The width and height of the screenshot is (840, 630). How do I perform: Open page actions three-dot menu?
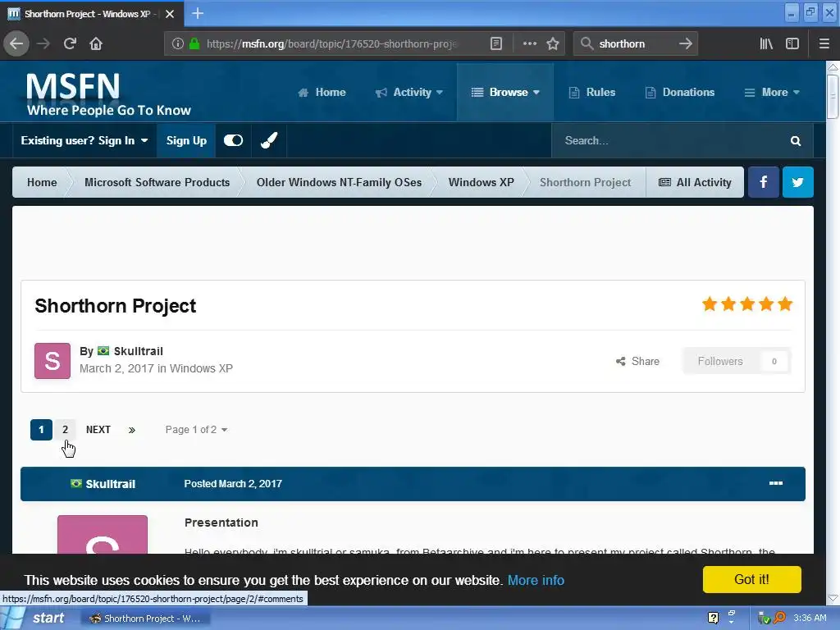tap(529, 43)
